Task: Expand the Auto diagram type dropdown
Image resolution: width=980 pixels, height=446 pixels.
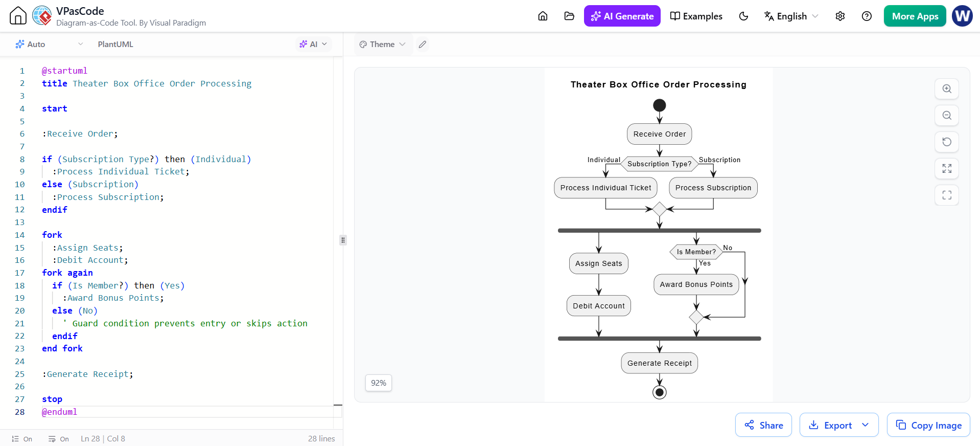Action: [x=49, y=44]
